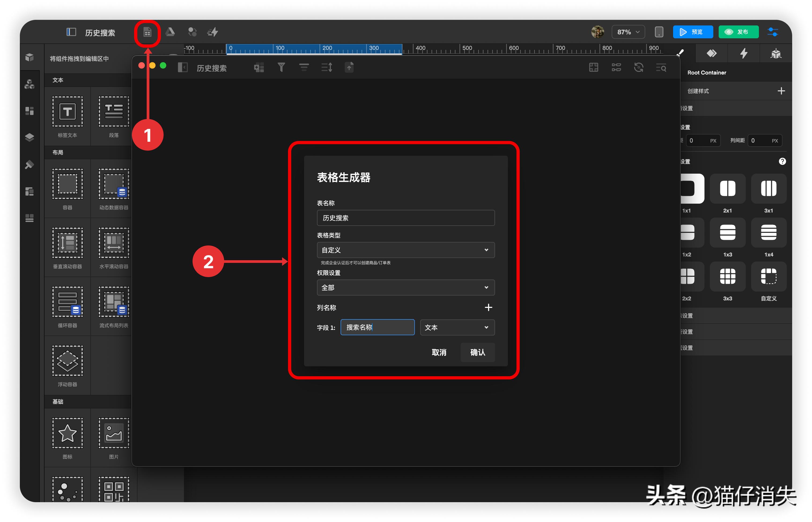
Task: Add a column with the 列名称 plus button
Action: click(488, 307)
